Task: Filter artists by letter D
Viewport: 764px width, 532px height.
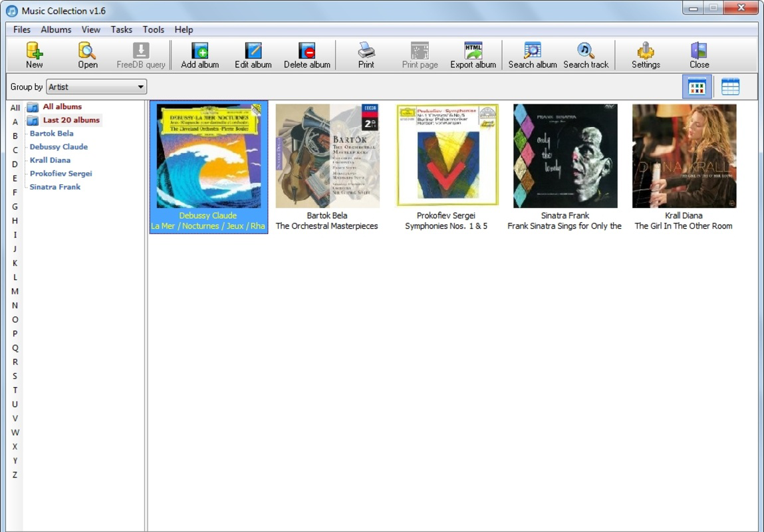Action: click(x=15, y=164)
